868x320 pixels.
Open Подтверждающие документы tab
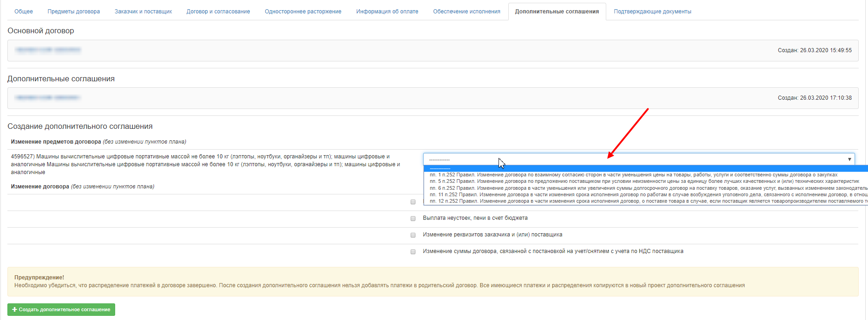[x=653, y=12]
